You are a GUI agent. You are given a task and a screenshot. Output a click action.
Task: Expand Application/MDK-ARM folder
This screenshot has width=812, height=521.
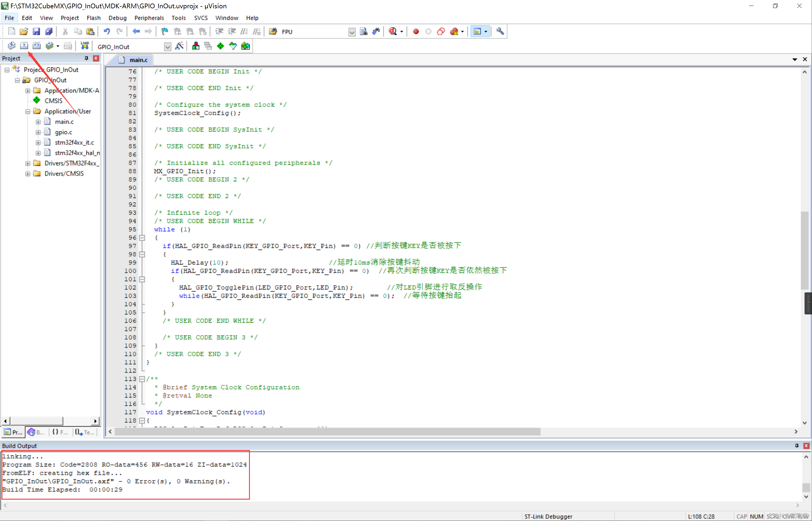click(28, 91)
